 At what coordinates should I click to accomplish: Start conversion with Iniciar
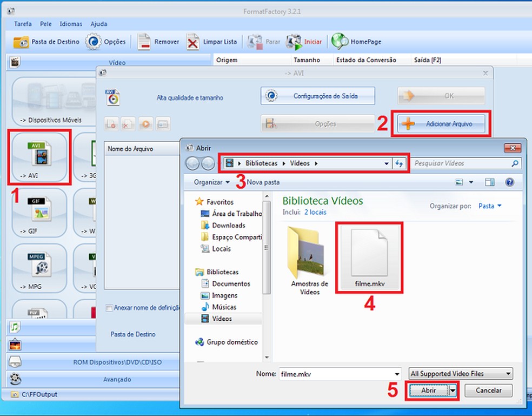pyautogui.click(x=304, y=42)
